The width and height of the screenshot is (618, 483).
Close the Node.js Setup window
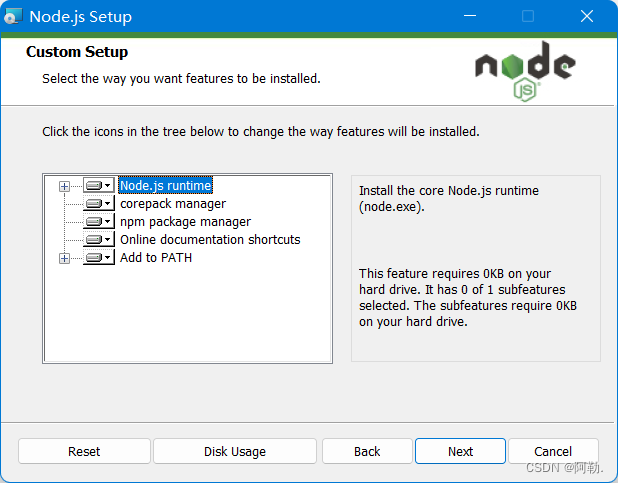pyautogui.click(x=587, y=16)
